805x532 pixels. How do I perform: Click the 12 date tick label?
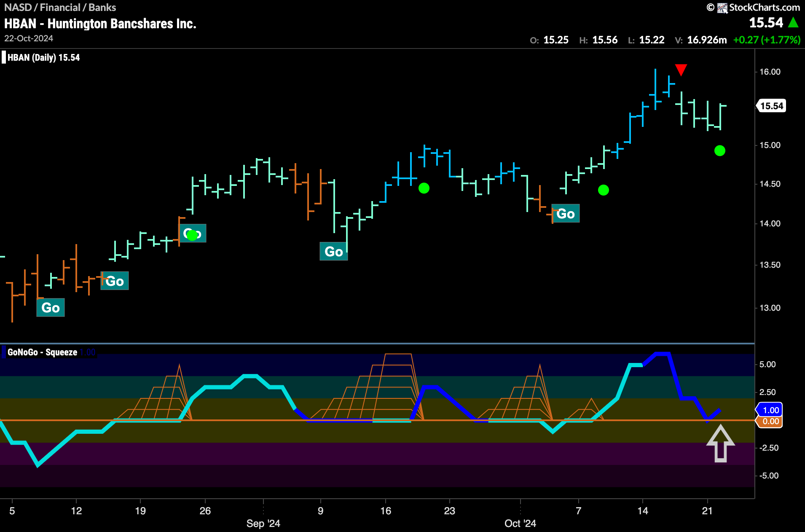(x=76, y=511)
